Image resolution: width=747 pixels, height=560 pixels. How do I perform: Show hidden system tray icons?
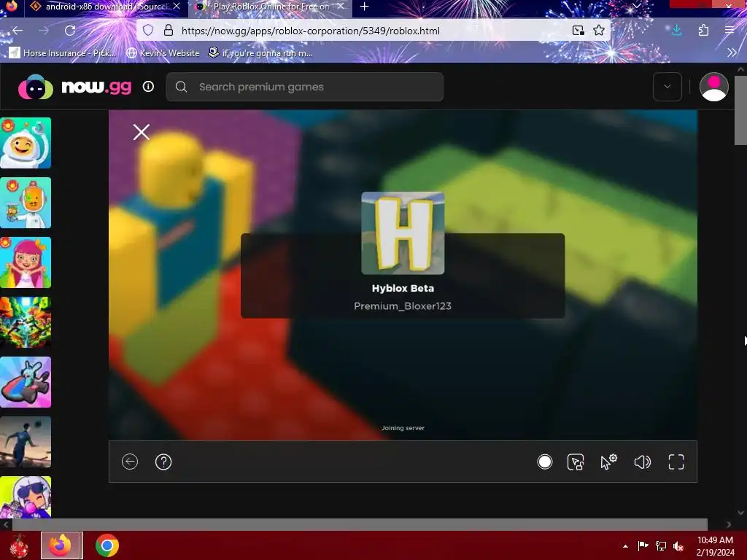(625, 546)
